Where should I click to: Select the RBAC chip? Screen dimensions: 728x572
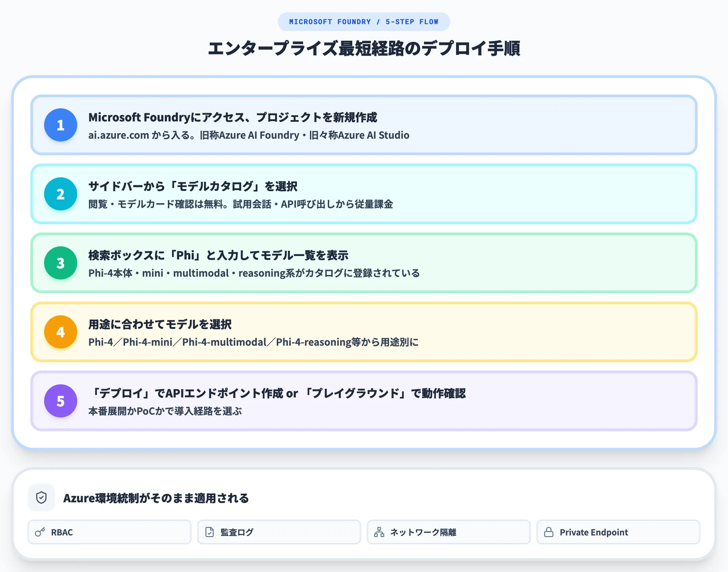[x=110, y=532]
